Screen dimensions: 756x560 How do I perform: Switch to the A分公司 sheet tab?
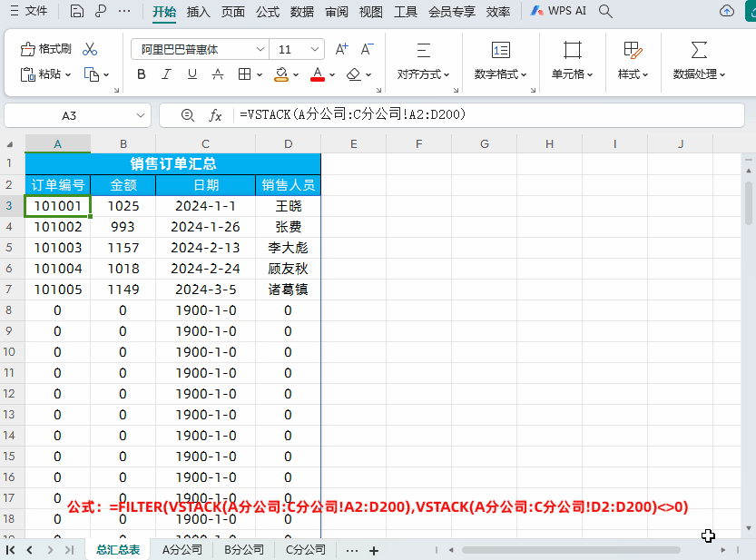tap(182, 549)
